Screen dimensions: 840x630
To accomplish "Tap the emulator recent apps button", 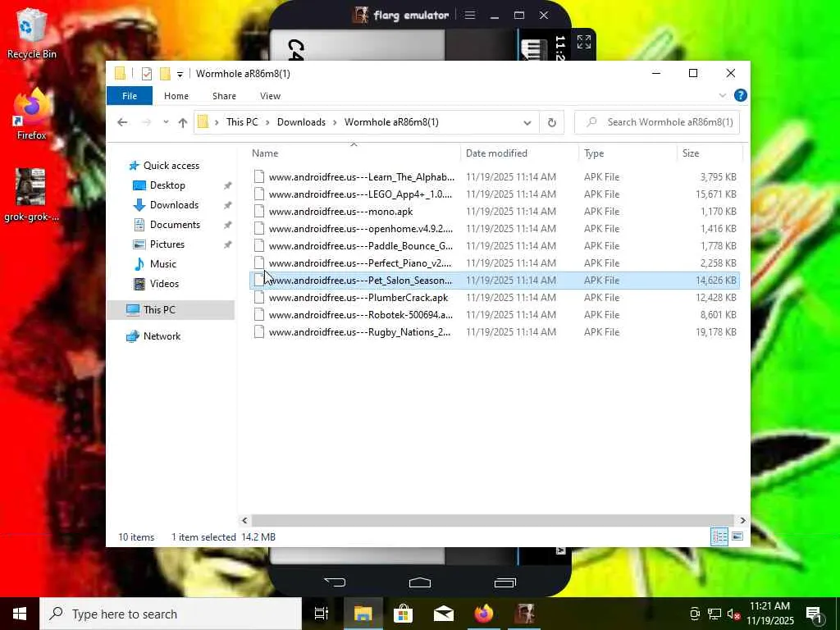I will [504, 582].
